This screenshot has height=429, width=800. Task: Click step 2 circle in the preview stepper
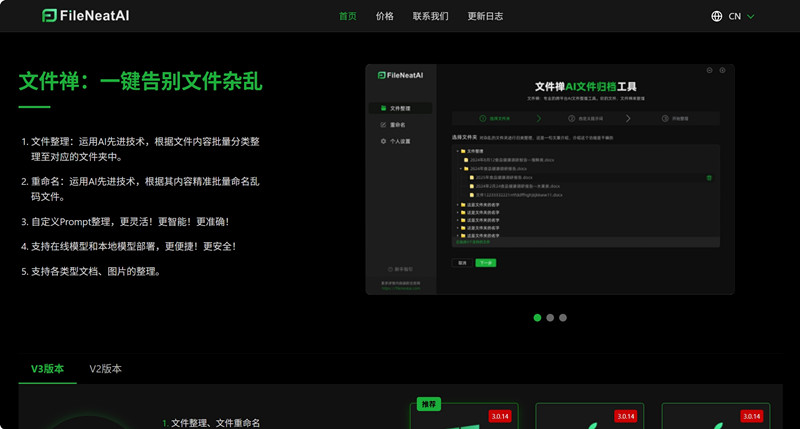[x=571, y=118]
